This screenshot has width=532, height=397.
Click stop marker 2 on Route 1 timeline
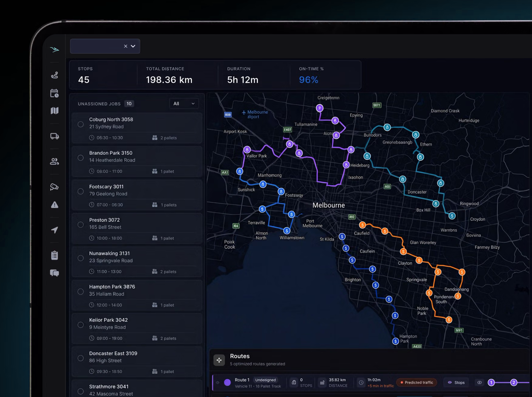point(514,382)
